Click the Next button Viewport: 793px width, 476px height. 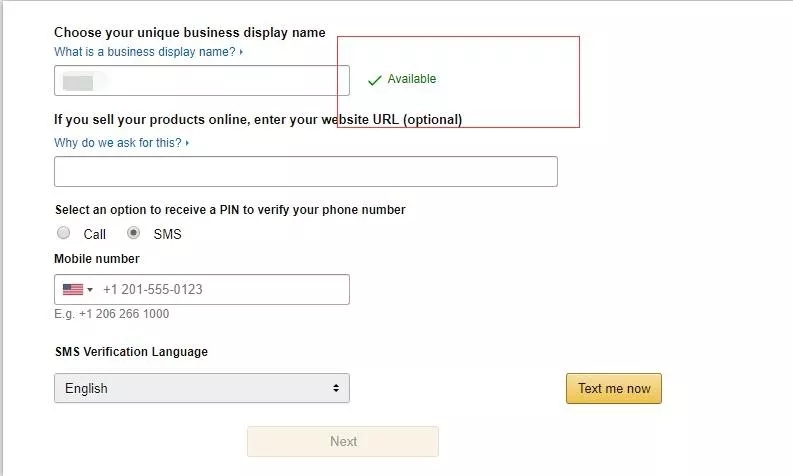coord(343,441)
